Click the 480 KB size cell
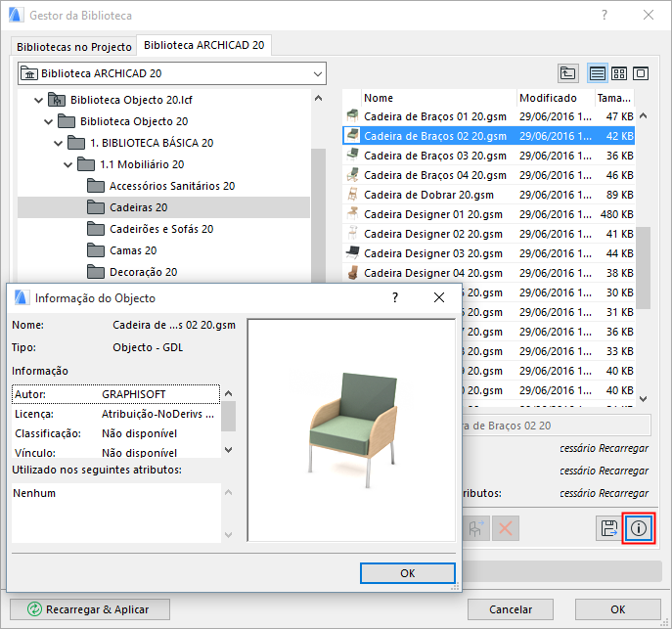The width and height of the screenshot is (672, 629). (616, 214)
